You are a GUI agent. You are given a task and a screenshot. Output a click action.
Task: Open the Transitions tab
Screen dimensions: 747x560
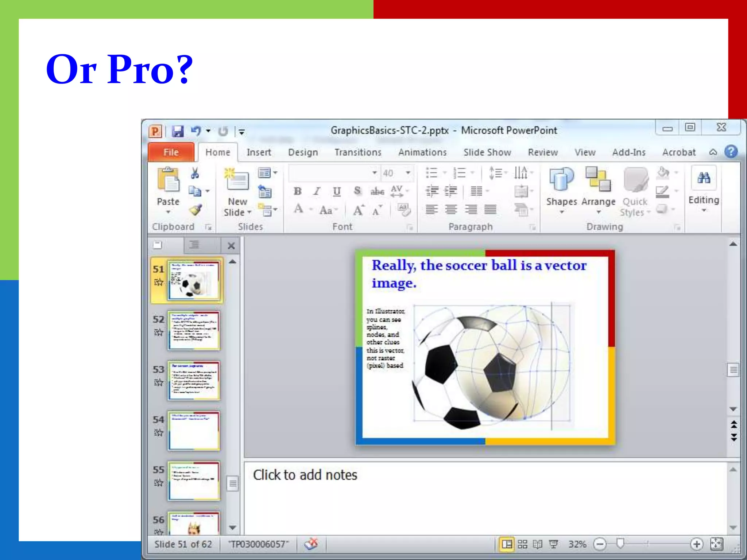click(358, 152)
